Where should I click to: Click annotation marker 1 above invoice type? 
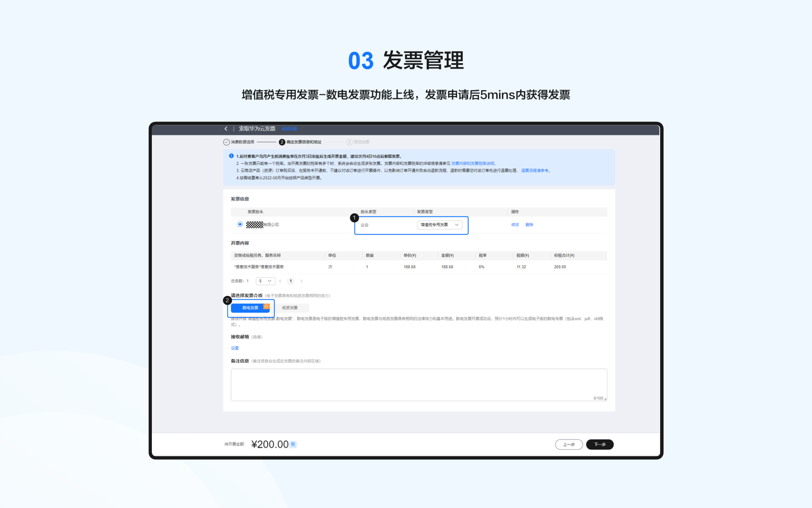point(354,218)
